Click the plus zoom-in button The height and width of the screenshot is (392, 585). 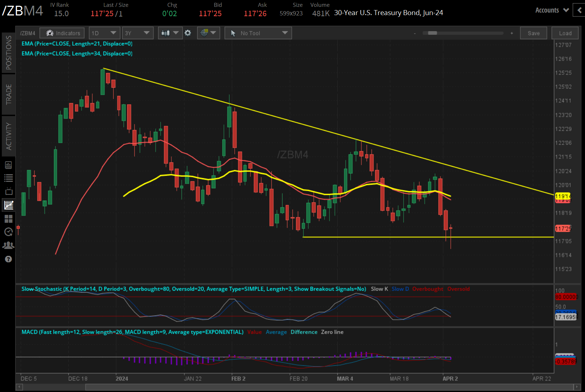[x=512, y=33]
